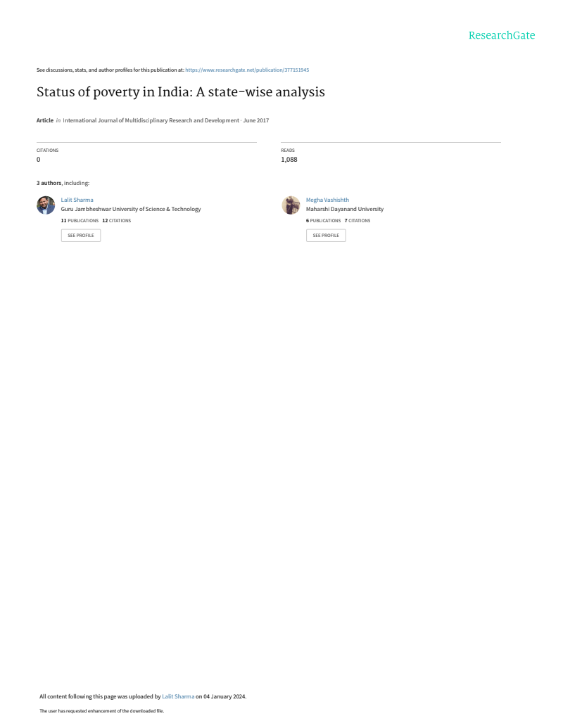Viewport: 563px width, 728px height.
Task: Click Megha Vashishth's profile photo
Action: click(291, 205)
